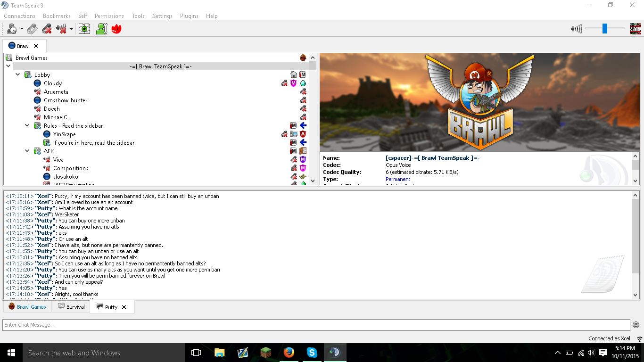Open the Tools menu

[x=138, y=16]
